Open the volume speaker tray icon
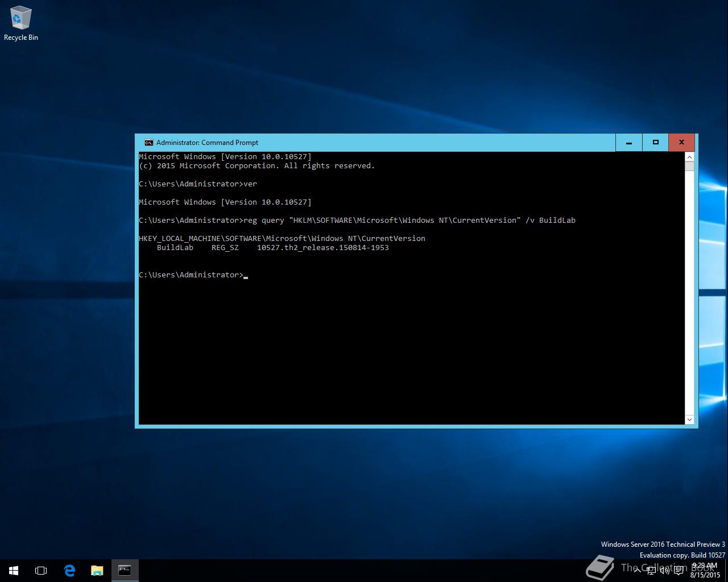This screenshot has height=582, width=728. [x=664, y=571]
